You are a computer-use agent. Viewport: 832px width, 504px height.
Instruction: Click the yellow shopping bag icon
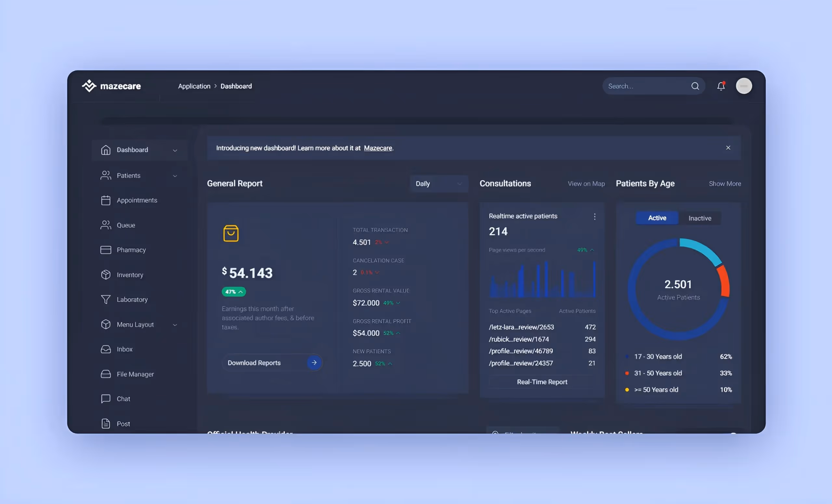[x=231, y=233]
